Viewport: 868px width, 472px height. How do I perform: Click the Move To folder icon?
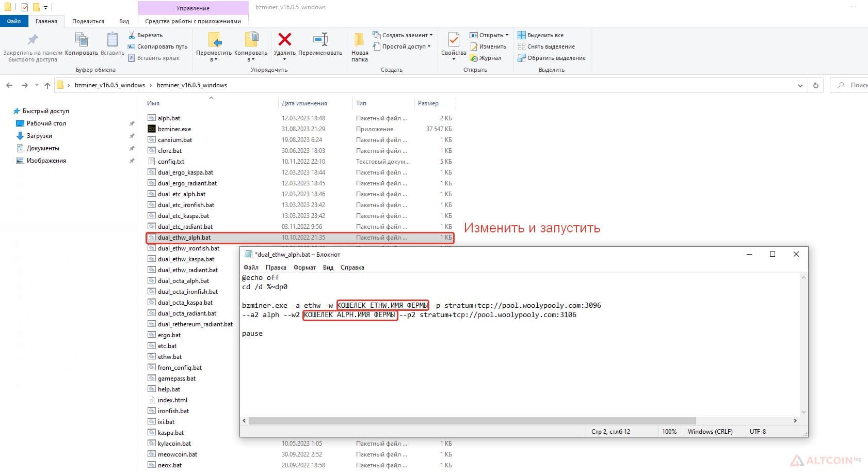(214, 40)
